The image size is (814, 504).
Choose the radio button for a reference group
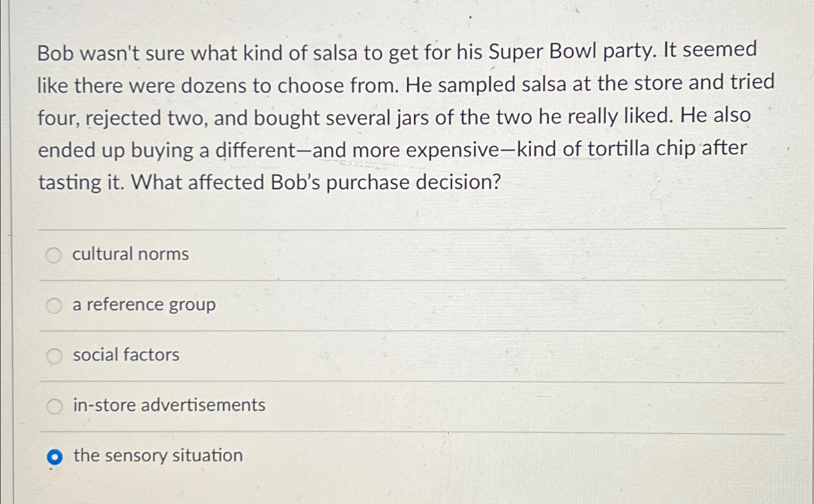tap(54, 305)
